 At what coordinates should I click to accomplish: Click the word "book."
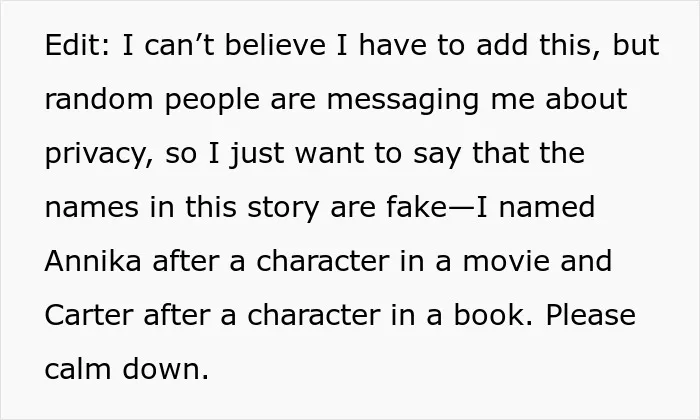493,315
